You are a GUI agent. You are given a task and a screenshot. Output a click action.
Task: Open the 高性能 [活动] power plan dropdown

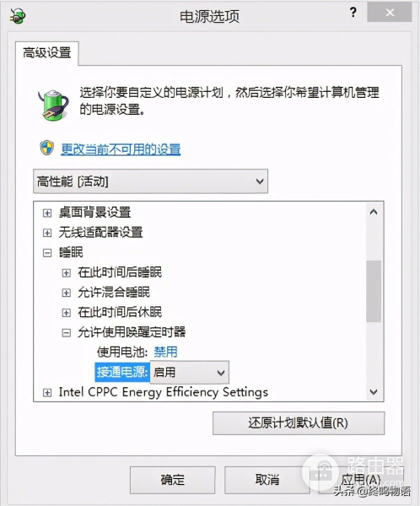[x=150, y=181]
